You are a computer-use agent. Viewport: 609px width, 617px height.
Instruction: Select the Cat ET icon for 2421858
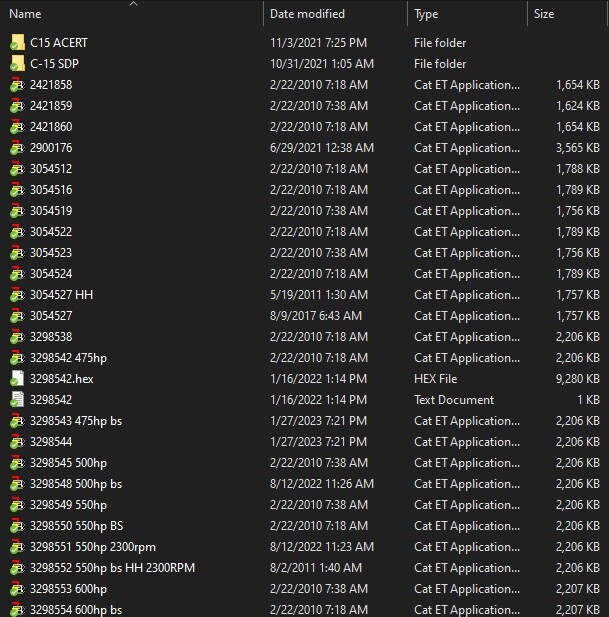pyautogui.click(x=17, y=85)
